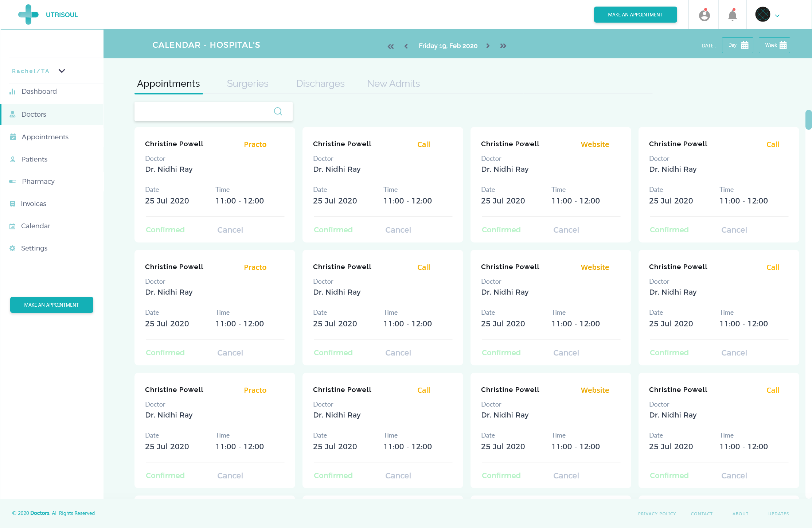This screenshot has width=812, height=528.
Task: Click the UTRISOUL brand name
Action: (62, 15)
